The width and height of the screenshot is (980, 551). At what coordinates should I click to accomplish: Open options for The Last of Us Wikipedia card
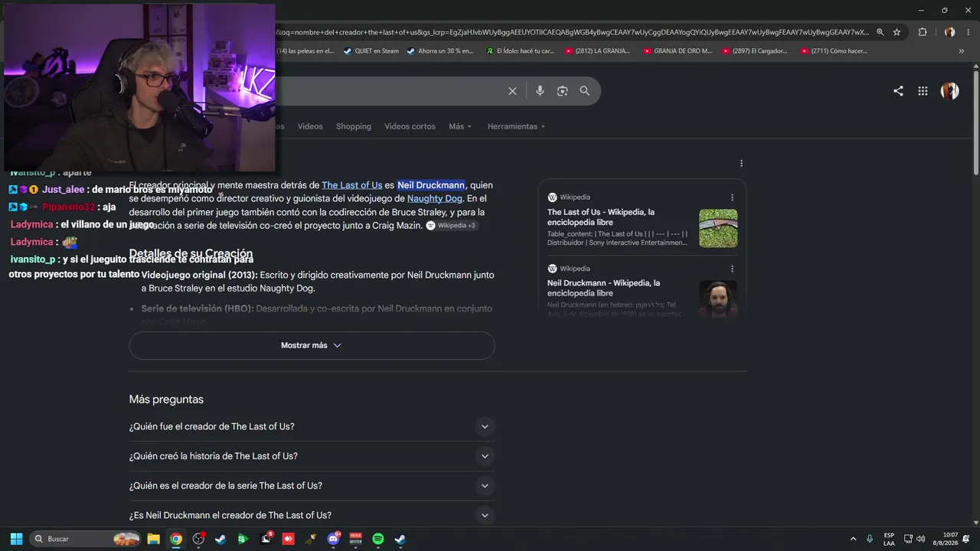tap(732, 197)
